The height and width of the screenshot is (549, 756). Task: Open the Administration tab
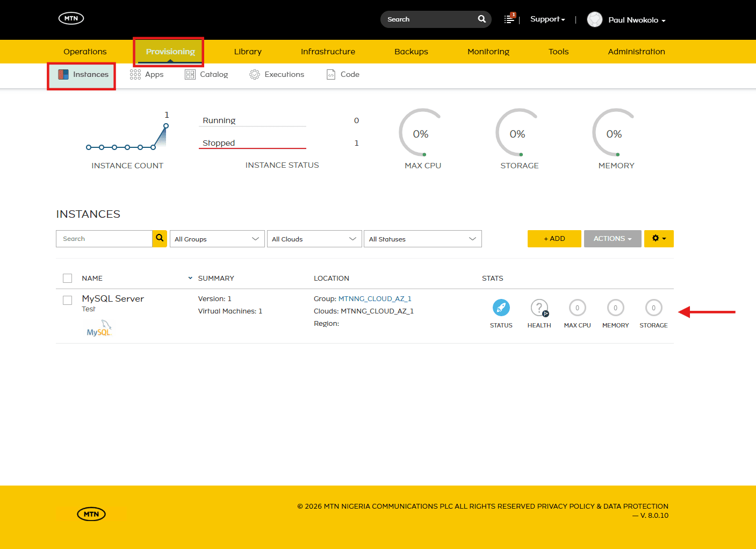[636, 52]
